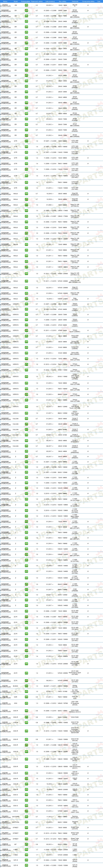Select the 'Ninja 650 (EX650K)' cell
Image resolution: width=103 pixels, height=868 pixels.
click(75, 199)
